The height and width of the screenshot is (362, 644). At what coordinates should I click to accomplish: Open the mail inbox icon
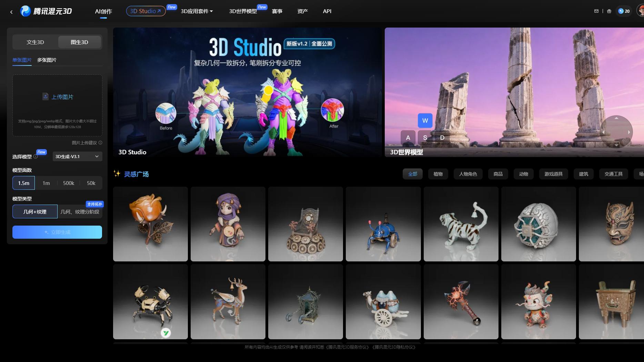pyautogui.click(x=596, y=11)
